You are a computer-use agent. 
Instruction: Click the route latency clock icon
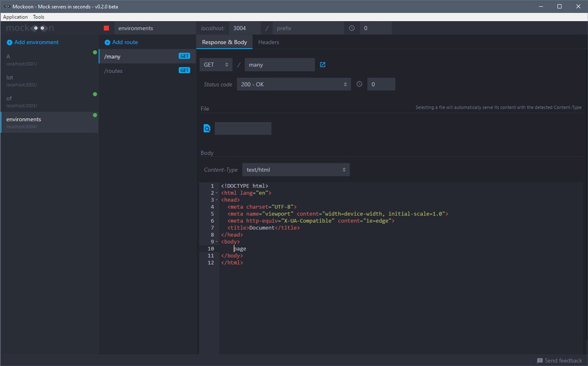(359, 84)
